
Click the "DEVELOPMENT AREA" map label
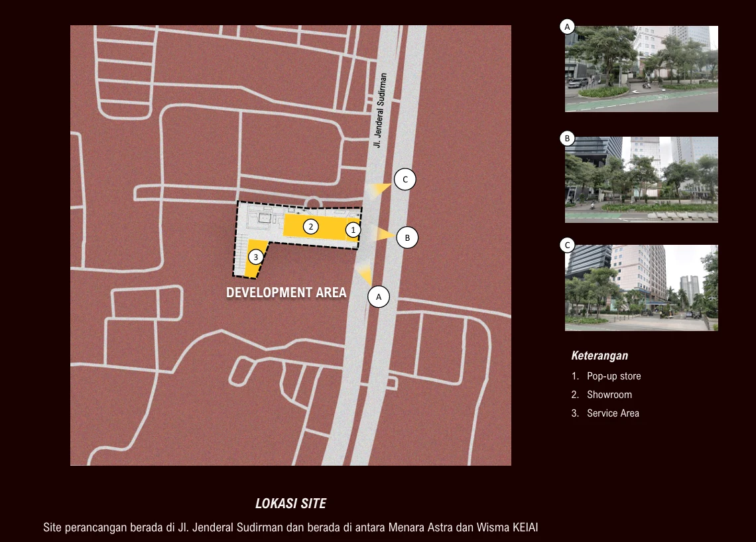coord(286,292)
